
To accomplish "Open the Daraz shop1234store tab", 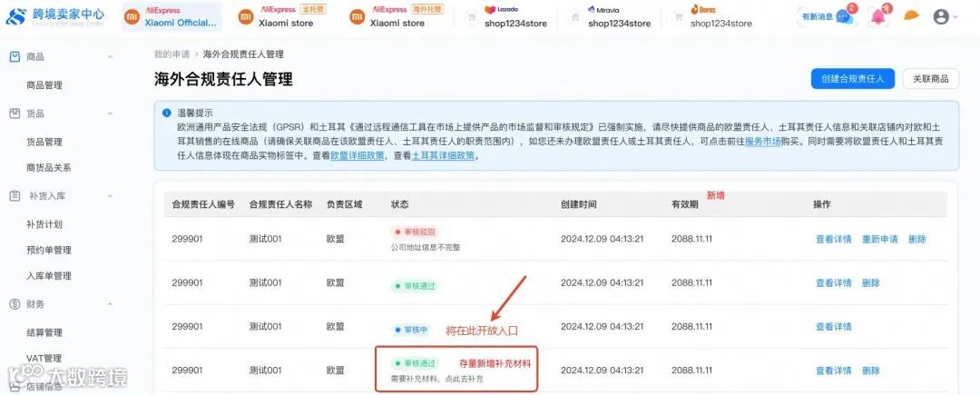I will [x=711, y=17].
